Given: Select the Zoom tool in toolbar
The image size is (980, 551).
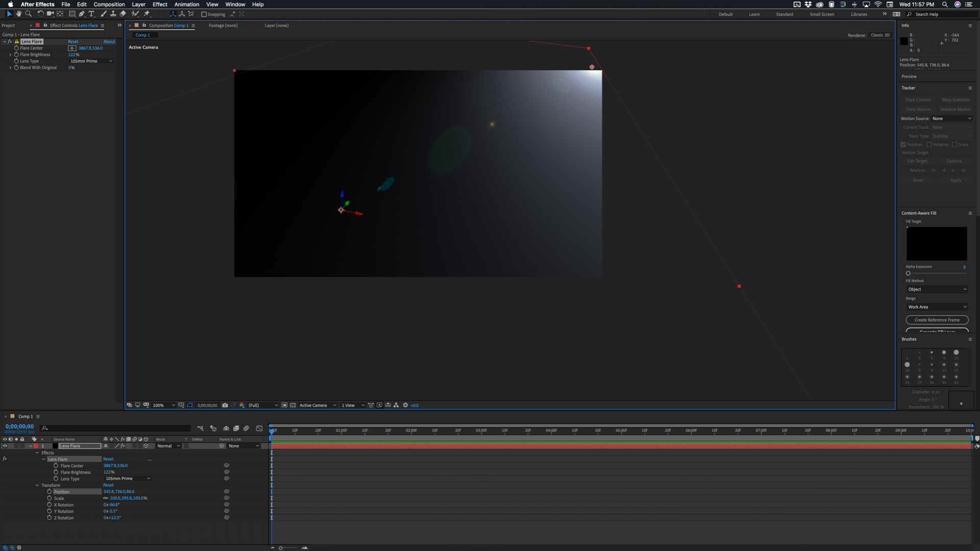Looking at the screenshot, I should click(28, 14).
